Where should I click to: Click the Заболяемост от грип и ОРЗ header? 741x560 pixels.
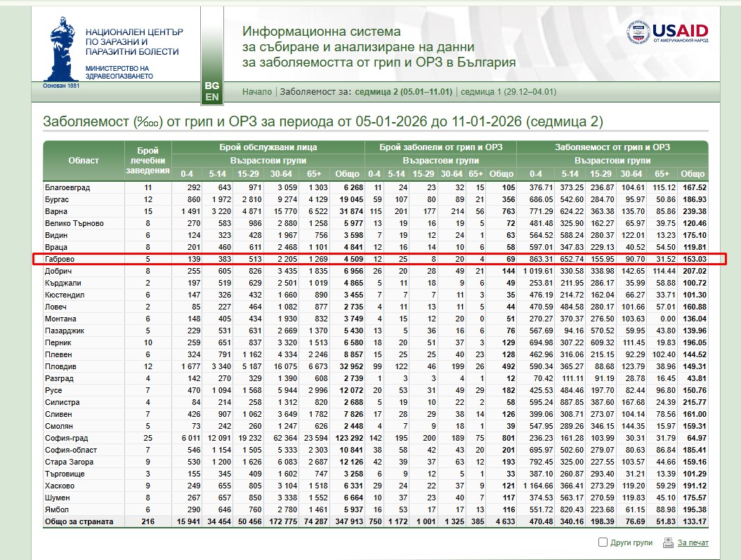pos(612,147)
